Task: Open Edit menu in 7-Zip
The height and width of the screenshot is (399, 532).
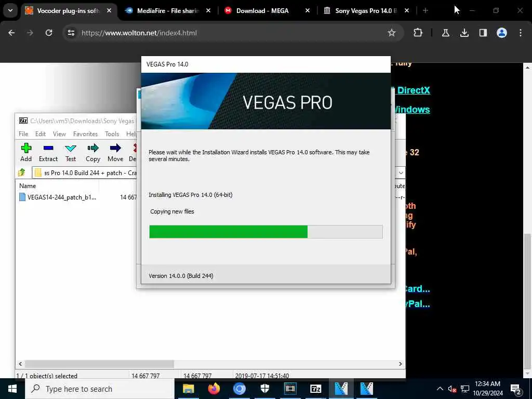Action: point(41,134)
